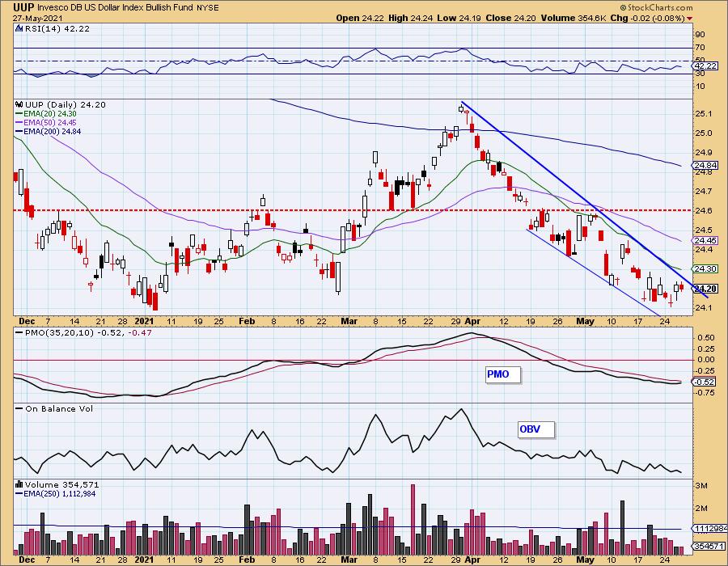Screen dimensions: 728x566
Task: Select the Invesco DB US Dollar Index Bullish Fund title
Action: (x=116, y=8)
